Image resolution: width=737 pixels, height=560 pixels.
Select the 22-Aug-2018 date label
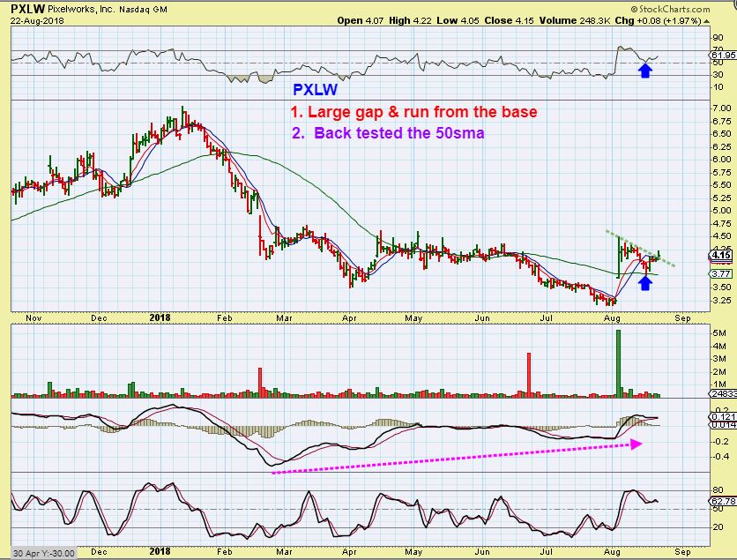(x=37, y=20)
